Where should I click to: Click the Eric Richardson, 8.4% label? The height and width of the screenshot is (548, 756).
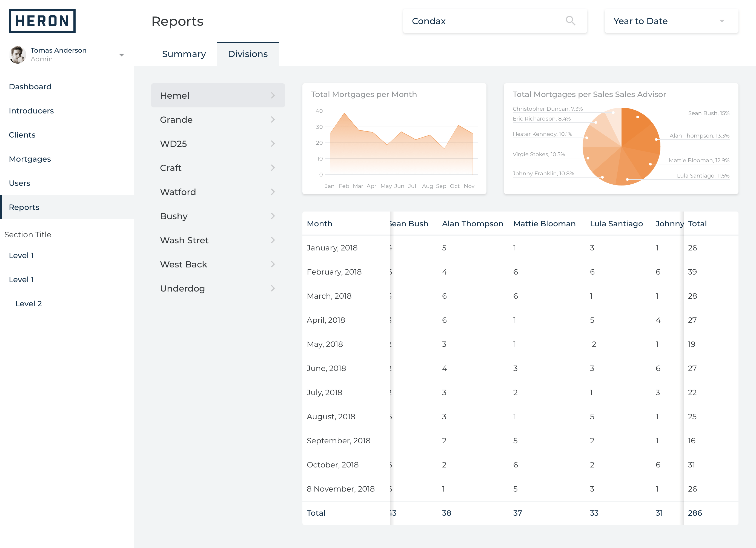point(542,119)
